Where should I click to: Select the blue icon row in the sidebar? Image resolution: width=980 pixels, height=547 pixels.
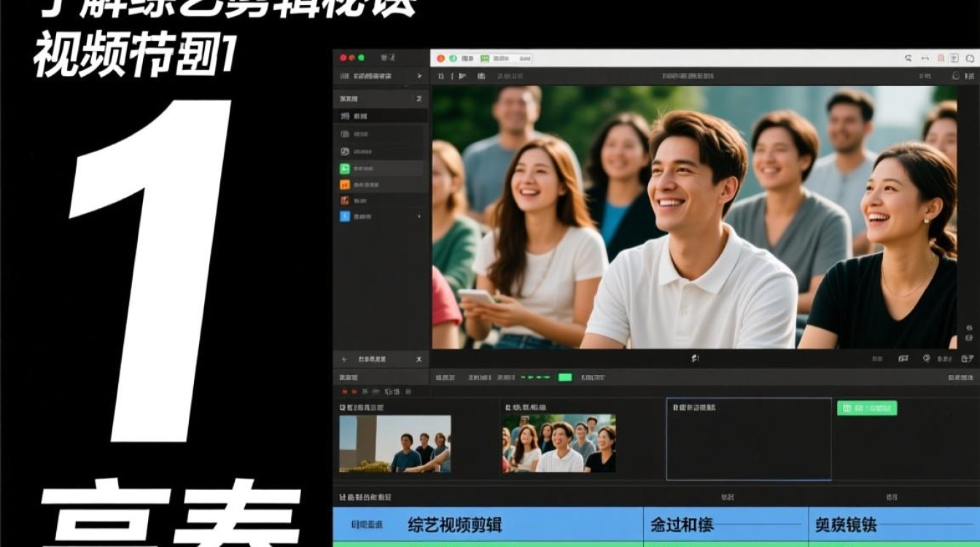click(379, 217)
